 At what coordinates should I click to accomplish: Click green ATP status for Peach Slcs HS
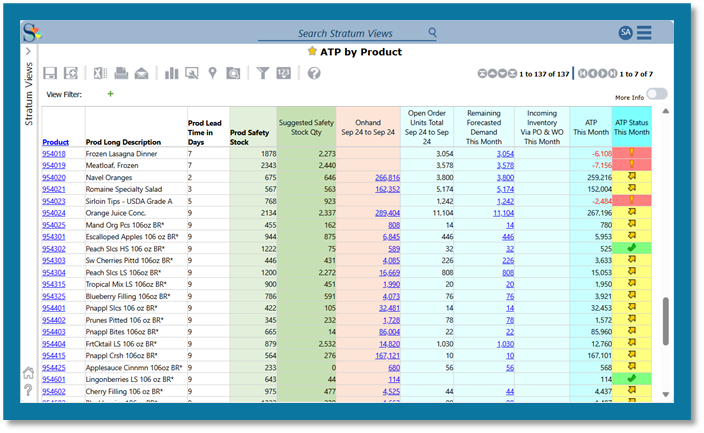(x=632, y=248)
